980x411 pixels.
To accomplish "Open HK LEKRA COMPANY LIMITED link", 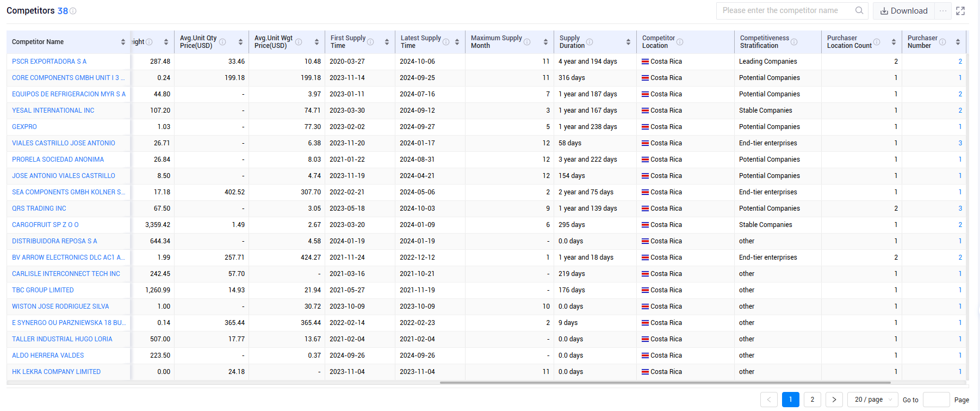I will [56, 372].
